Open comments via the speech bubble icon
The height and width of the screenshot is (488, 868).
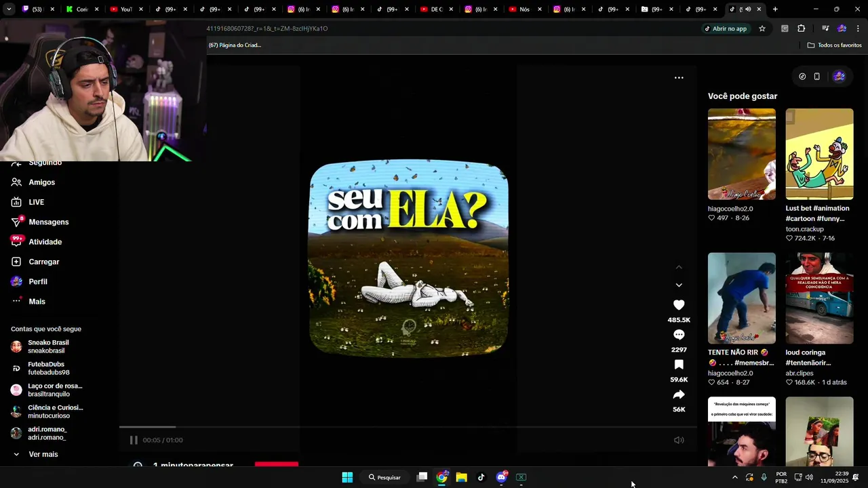pos(679,335)
